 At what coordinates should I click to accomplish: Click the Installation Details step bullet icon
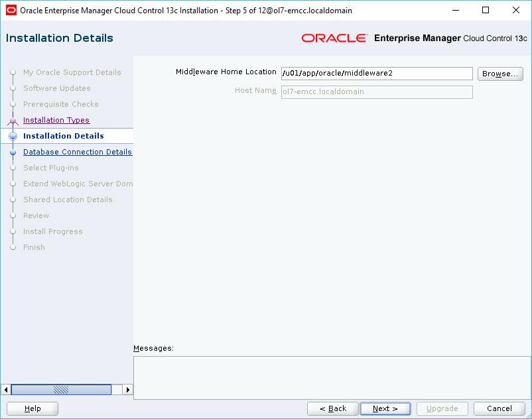pos(13,137)
